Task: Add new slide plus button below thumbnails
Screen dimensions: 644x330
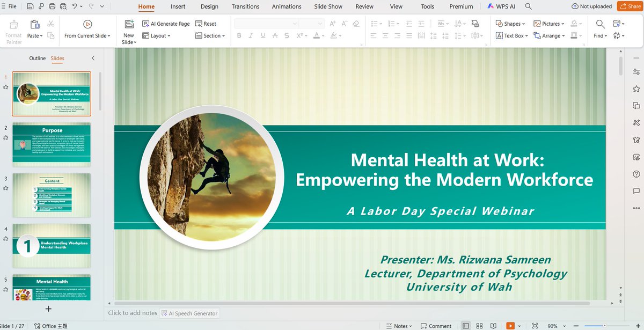Action: 48,309
